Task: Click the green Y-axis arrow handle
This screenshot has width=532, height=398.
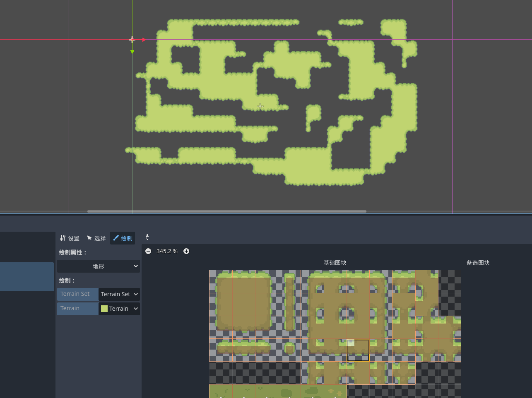Action: point(132,52)
